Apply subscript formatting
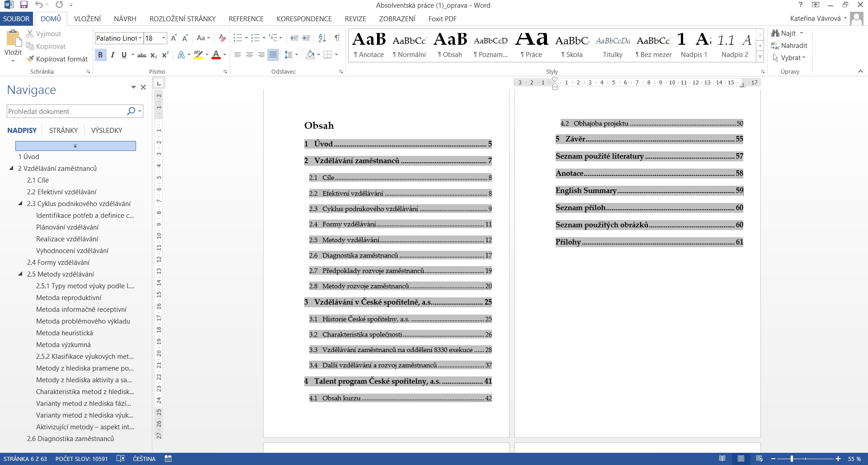Screen dimensions: 868x465 pyautogui.click(x=154, y=55)
